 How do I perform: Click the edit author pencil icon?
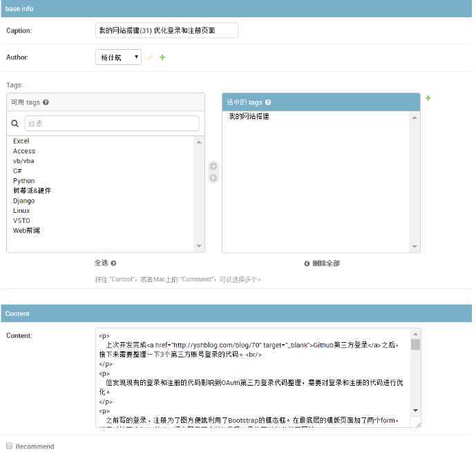point(150,57)
